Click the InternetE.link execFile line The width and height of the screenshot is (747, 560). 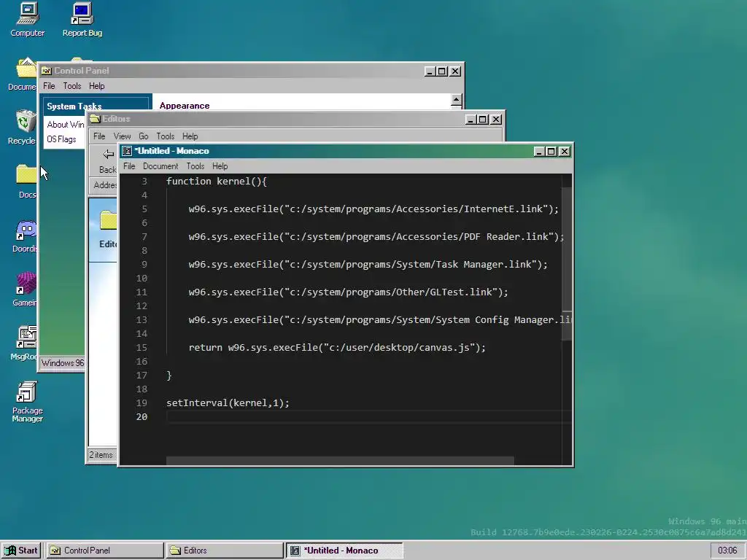(373, 209)
